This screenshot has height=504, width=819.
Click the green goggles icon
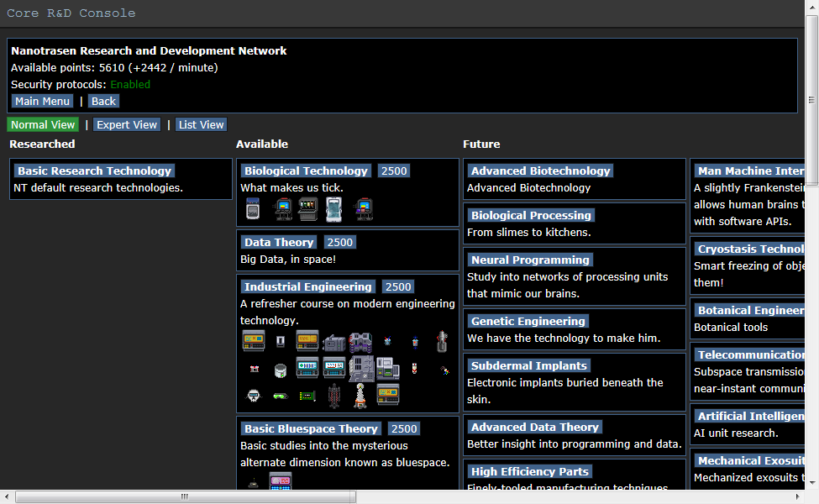[281, 396]
